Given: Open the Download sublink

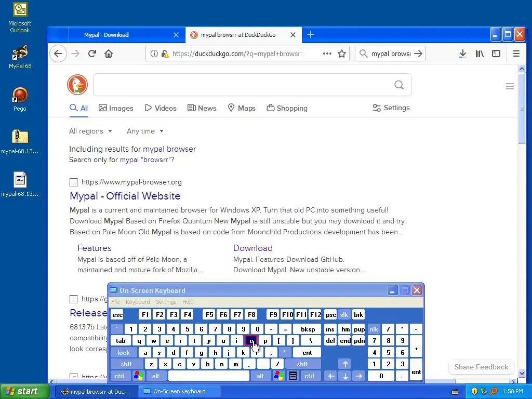Looking at the screenshot, I should pyautogui.click(x=253, y=248).
